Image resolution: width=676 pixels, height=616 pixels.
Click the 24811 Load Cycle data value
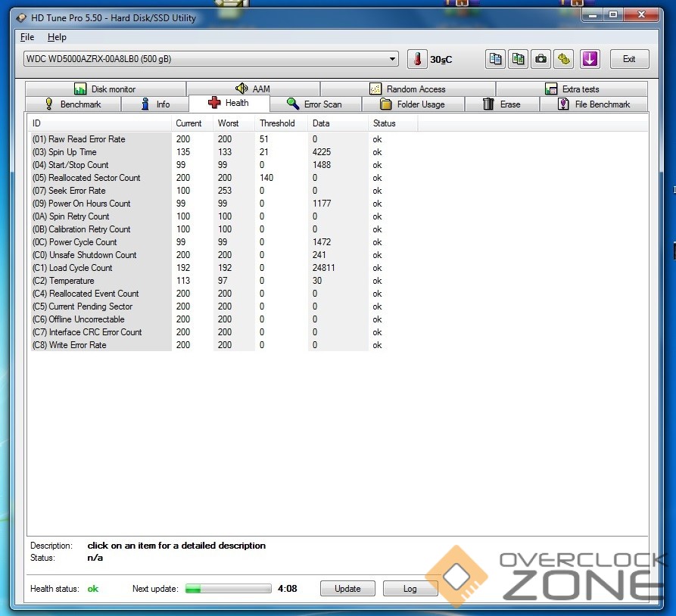tap(323, 268)
